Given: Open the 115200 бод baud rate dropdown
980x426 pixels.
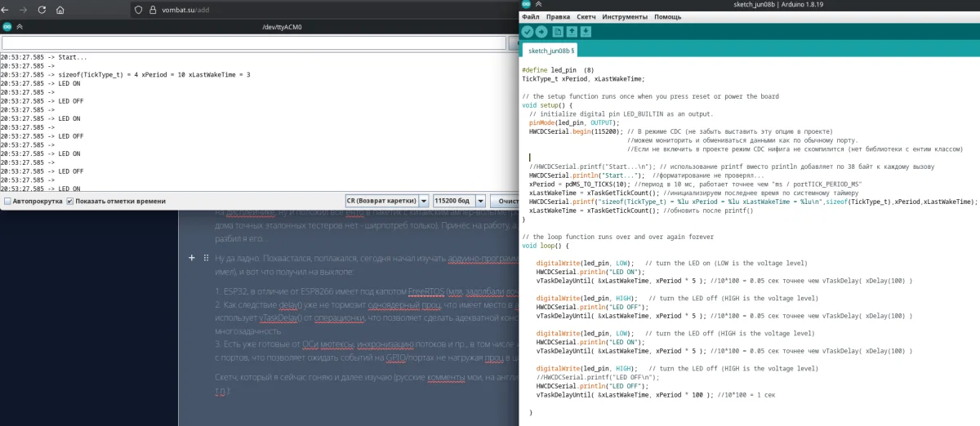Looking at the screenshot, I should pyautogui.click(x=458, y=201).
